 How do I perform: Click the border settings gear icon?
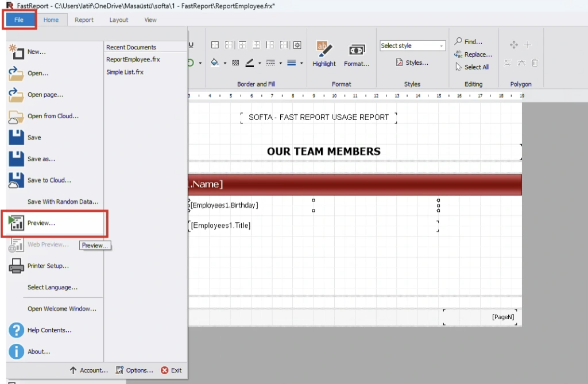(x=297, y=45)
